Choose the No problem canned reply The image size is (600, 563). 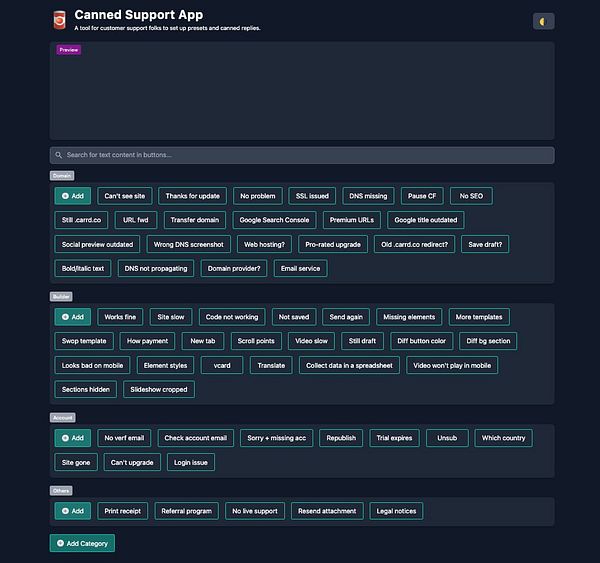pyautogui.click(x=258, y=196)
